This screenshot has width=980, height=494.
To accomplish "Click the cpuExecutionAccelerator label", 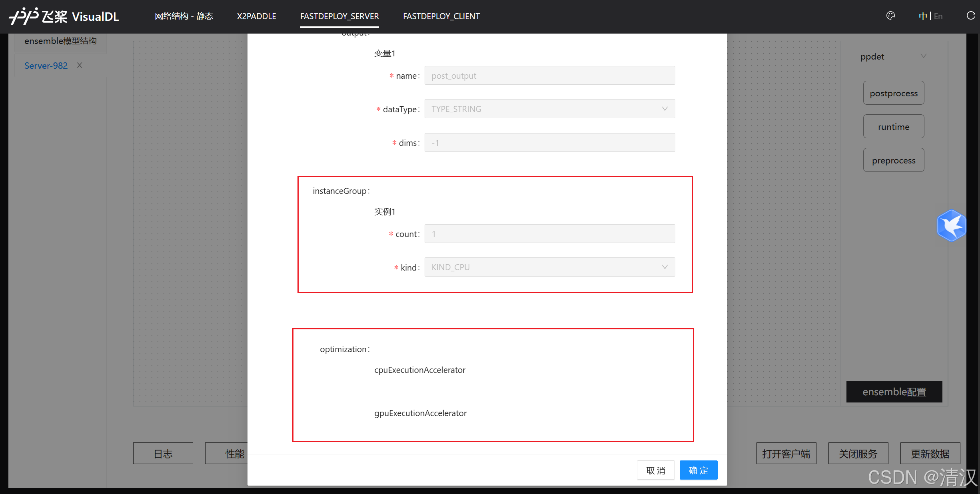I will click(x=420, y=370).
